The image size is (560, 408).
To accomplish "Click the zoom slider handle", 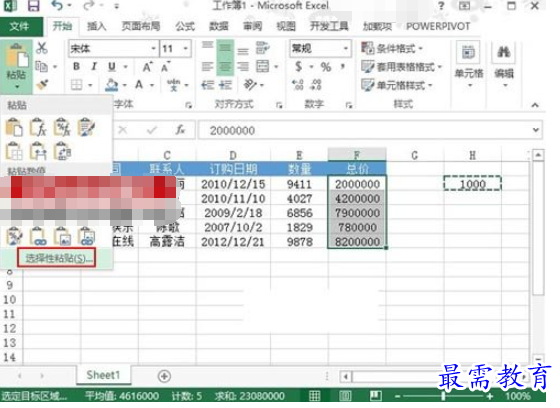I will [x=443, y=396].
